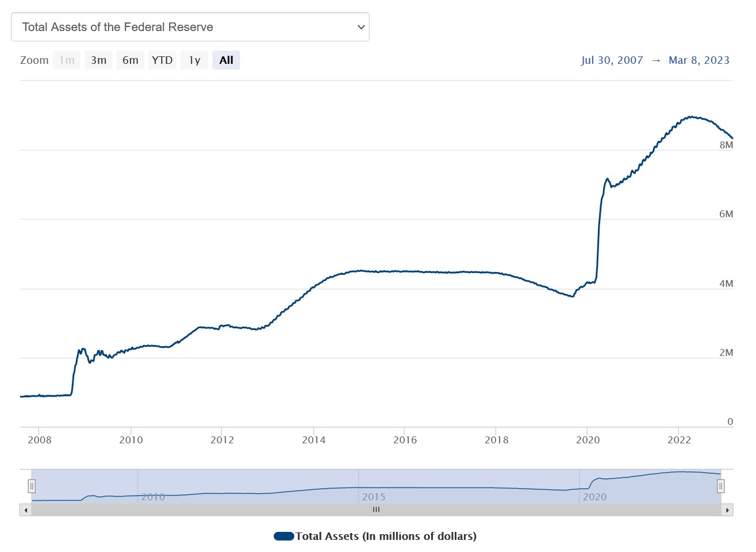The image size is (756, 552).
Task: Click the 2015 marker in the navigator
Action: point(374,497)
